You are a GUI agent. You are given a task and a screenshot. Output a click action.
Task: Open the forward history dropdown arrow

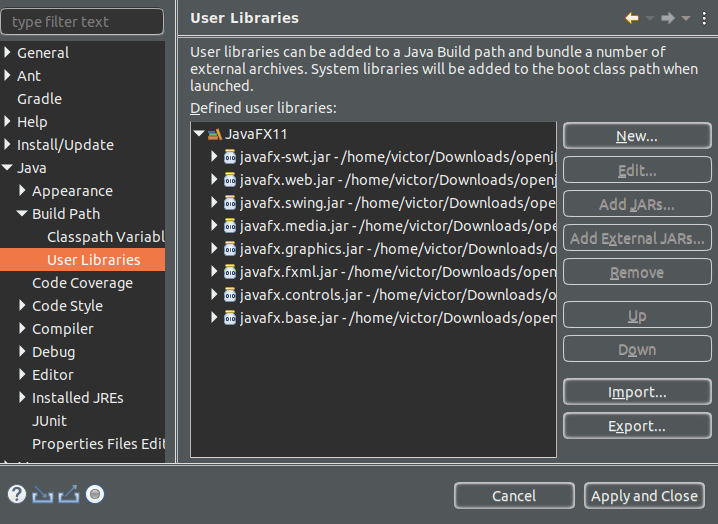pos(686,18)
